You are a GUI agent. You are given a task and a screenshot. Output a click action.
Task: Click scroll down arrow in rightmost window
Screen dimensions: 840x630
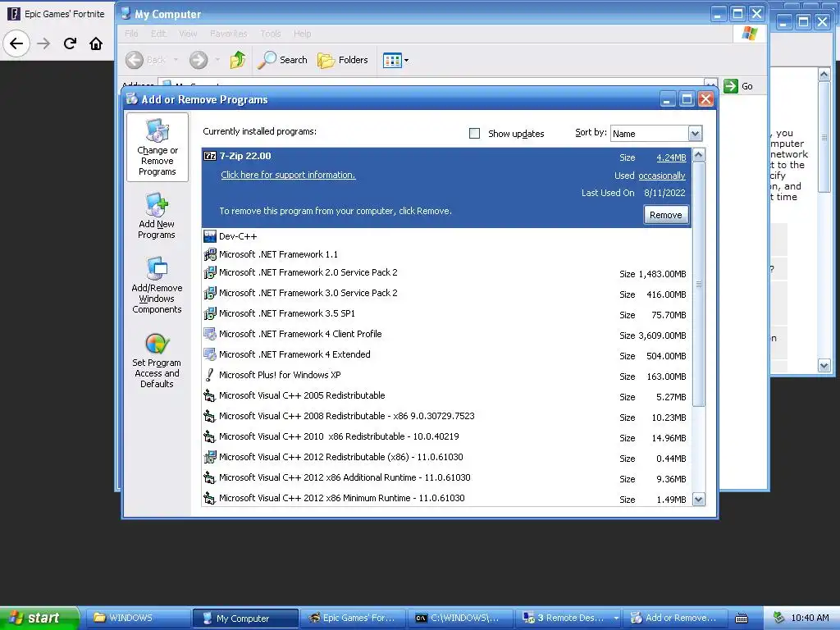(824, 366)
